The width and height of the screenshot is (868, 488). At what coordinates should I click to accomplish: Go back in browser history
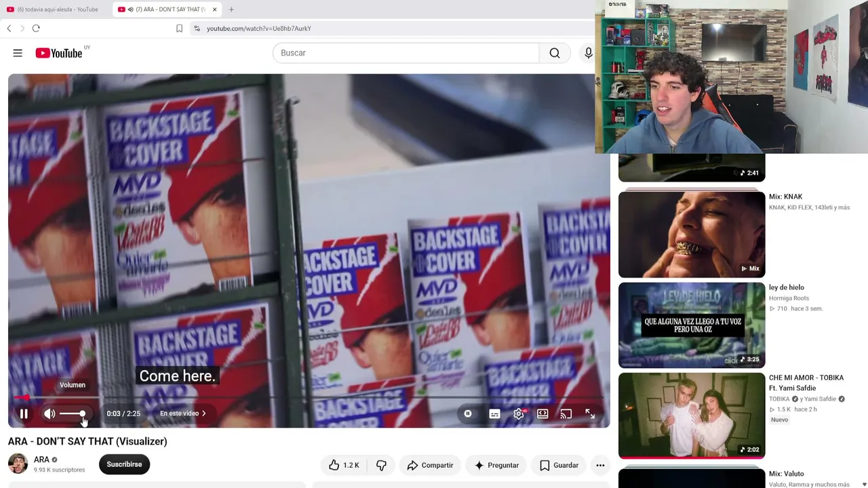click(9, 28)
